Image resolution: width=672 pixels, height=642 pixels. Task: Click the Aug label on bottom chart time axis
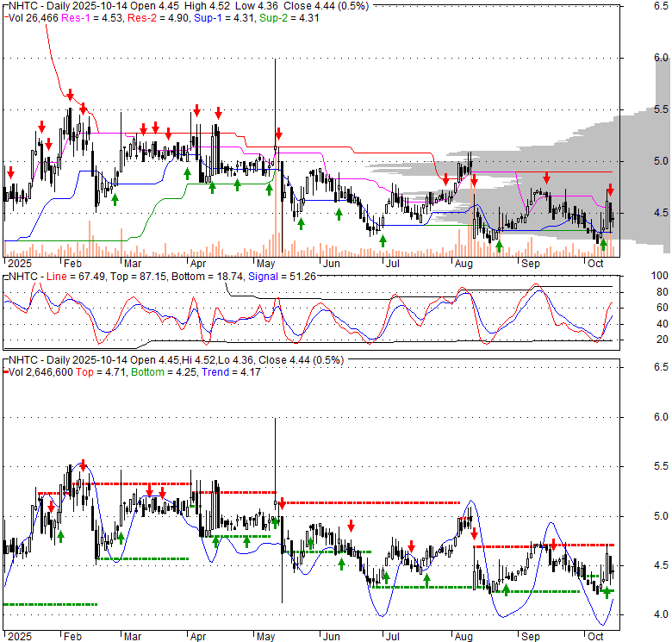[464, 637]
